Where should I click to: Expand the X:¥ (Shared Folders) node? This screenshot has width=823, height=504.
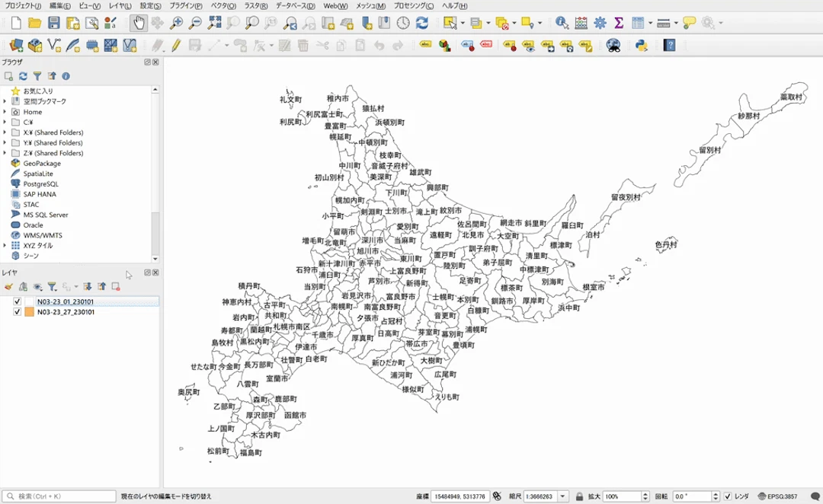click(5, 132)
